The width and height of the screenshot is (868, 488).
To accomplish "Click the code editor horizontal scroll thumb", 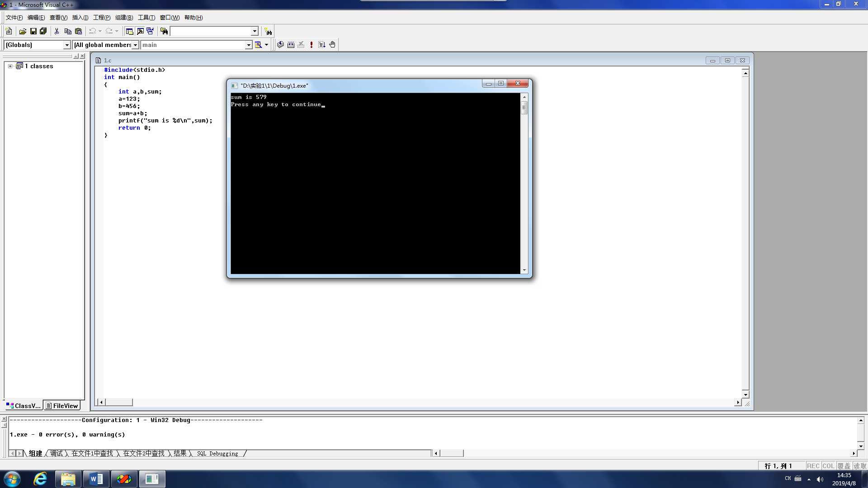I will [x=119, y=402].
